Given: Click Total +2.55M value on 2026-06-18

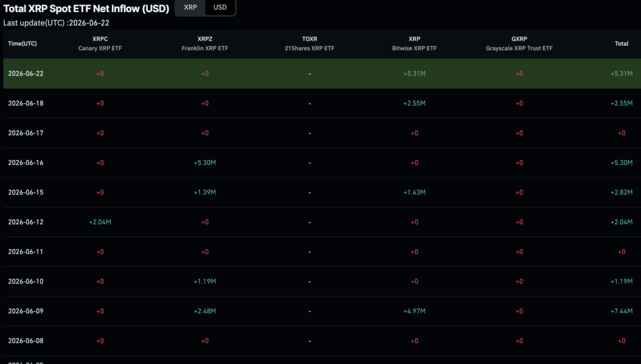Looking at the screenshot, I should point(622,104).
